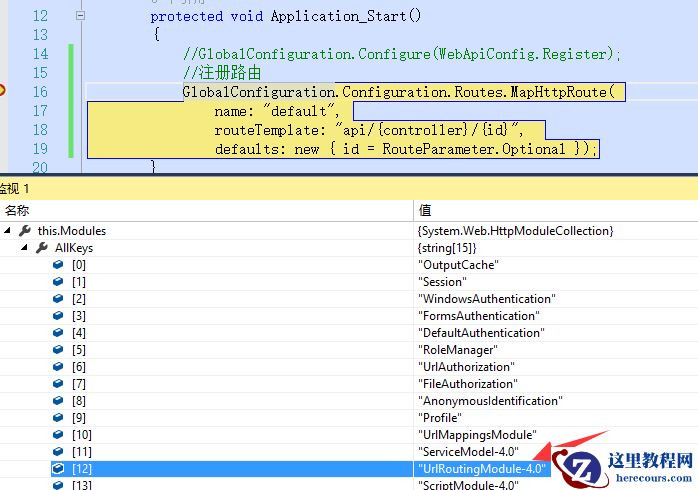Click value {string[15]}

447,248
